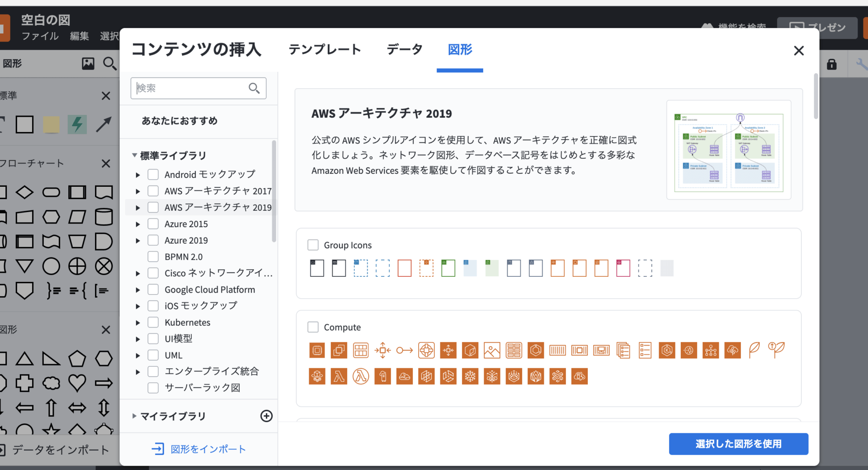Select the cloud shape in left panel
The width and height of the screenshot is (868, 470).
click(x=51, y=383)
